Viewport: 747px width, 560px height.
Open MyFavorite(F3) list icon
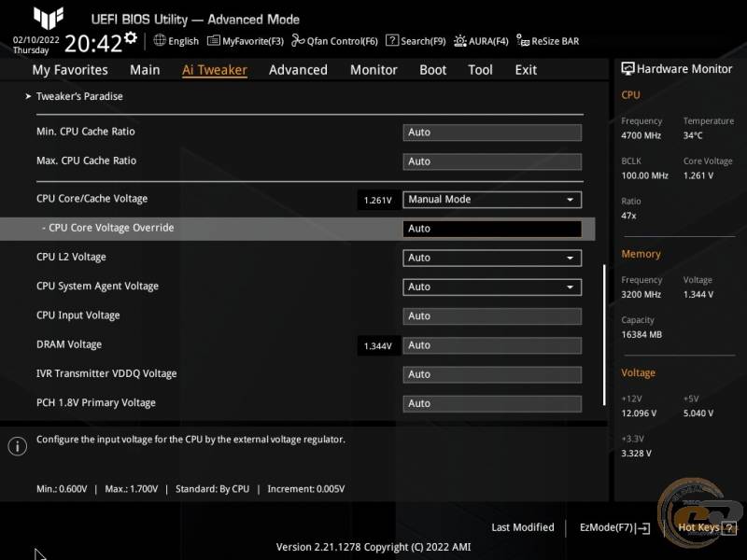[x=214, y=40]
